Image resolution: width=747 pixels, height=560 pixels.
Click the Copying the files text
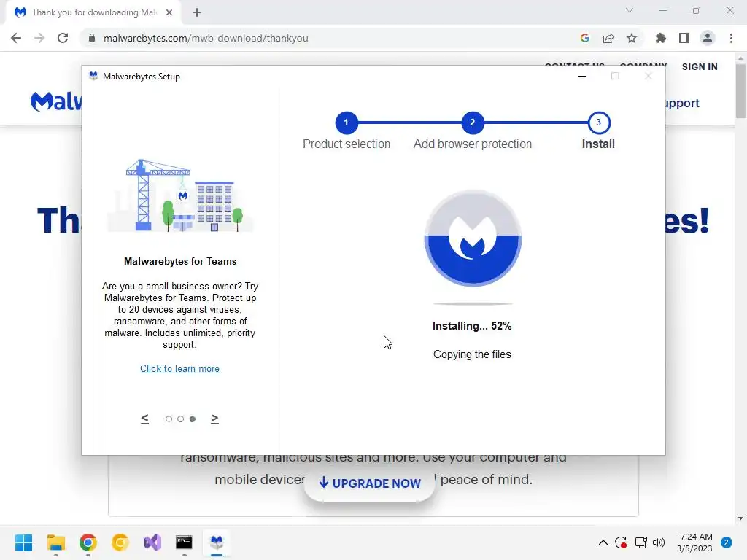point(472,354)
